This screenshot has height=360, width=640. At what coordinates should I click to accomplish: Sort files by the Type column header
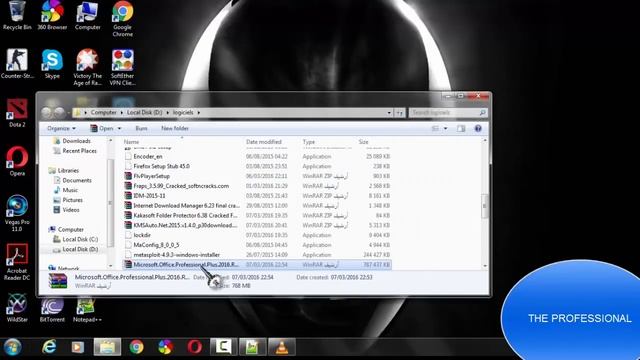point(309,142)
